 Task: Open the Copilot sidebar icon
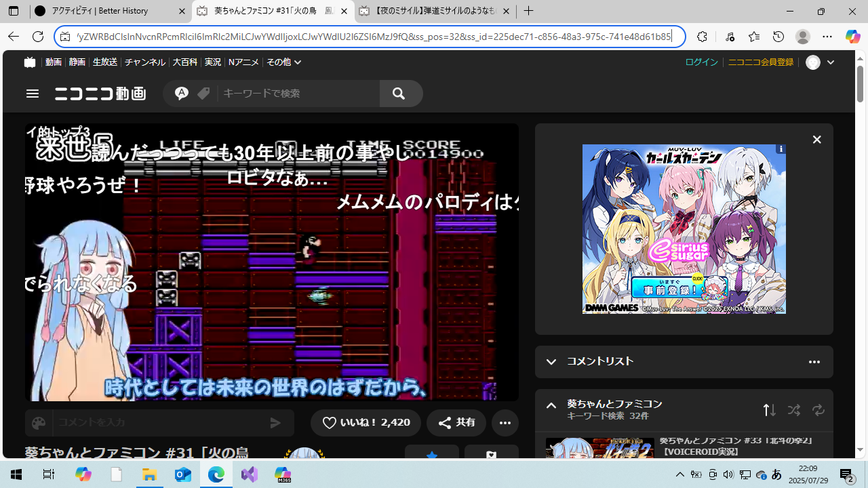click(852, 37)
